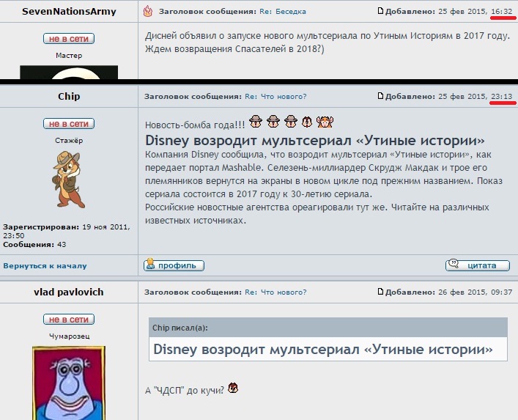Click the username Chip in the post header
This screenshot has width=518, height=420.
pyautogui.click(x=69, y=97)
